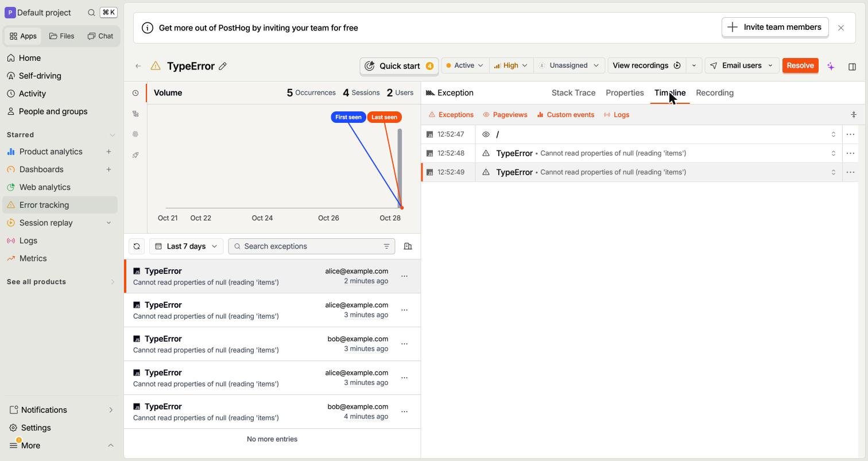Select the rocket icon in left strip

click(135, 155)
